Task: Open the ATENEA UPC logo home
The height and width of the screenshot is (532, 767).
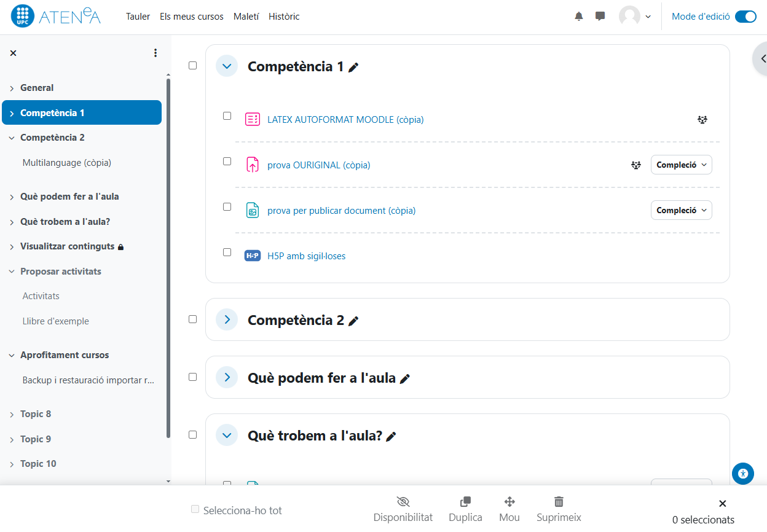Action: click(x=56, y=17)
